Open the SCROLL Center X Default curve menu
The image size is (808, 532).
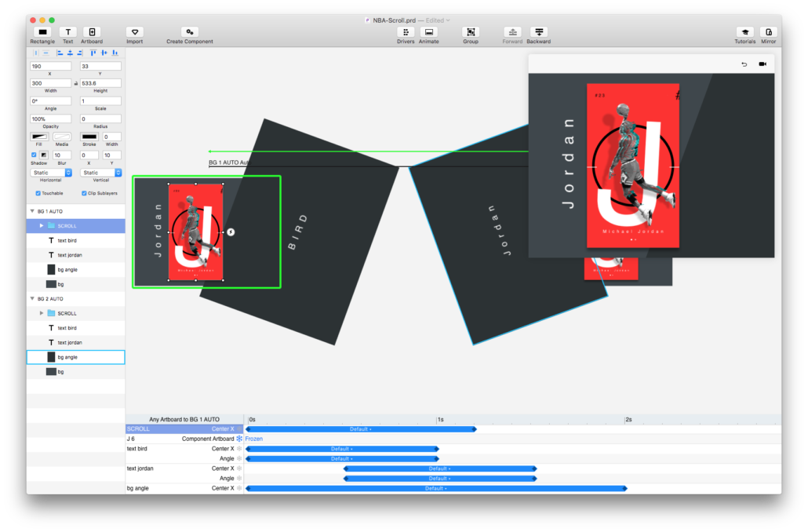[361, 429]
